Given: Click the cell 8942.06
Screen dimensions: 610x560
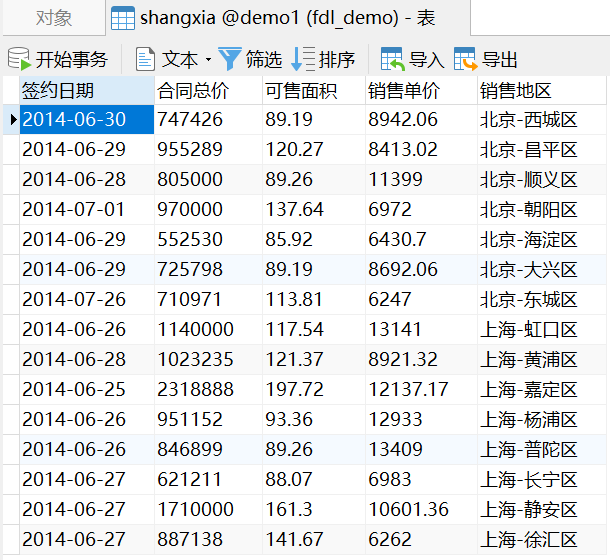Looking at the screenshot, I should pos(421,119).
